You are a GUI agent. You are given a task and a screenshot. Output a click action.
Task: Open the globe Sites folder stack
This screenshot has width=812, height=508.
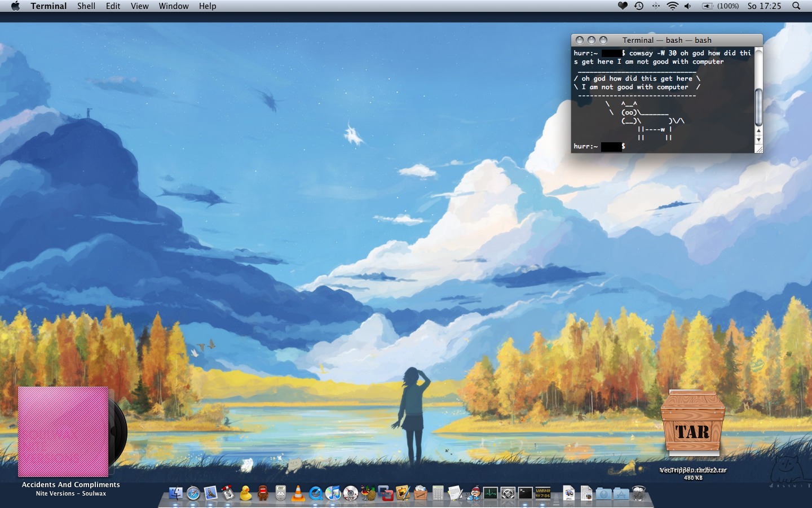(603, 493)
